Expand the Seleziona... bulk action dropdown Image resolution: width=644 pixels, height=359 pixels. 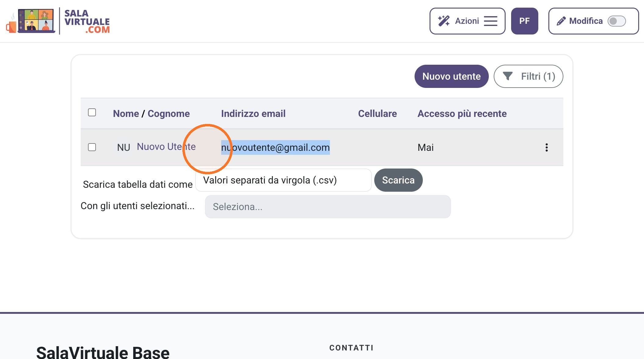327,207
